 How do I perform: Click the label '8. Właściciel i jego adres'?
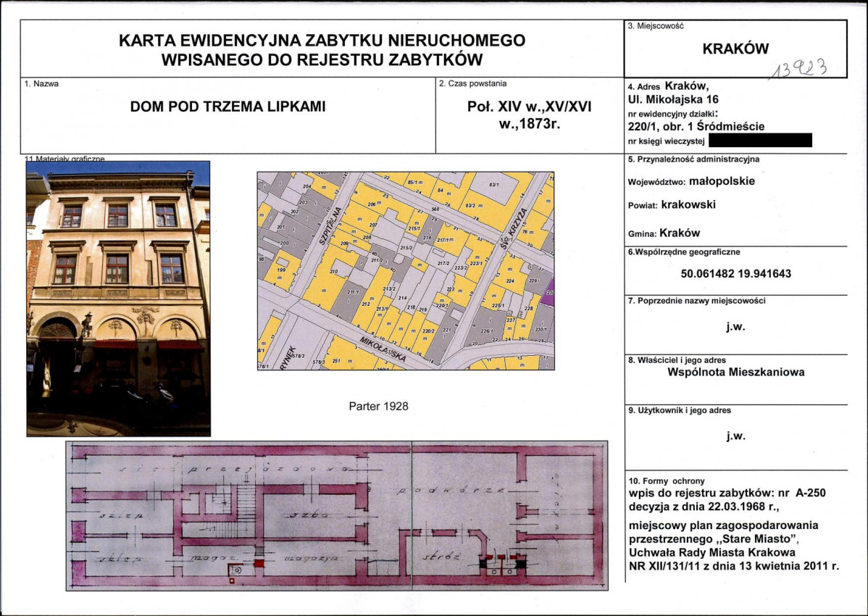(x=677, y=359)
